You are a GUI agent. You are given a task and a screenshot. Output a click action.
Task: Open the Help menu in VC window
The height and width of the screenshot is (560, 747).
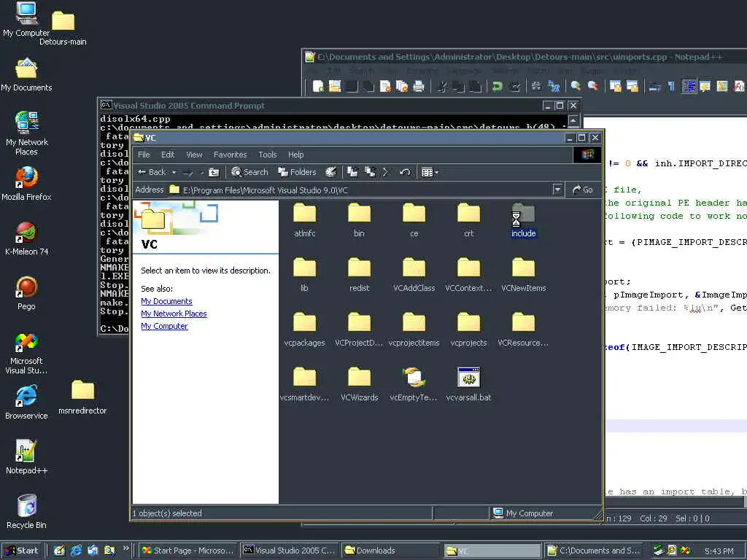[x=295, y=155]
